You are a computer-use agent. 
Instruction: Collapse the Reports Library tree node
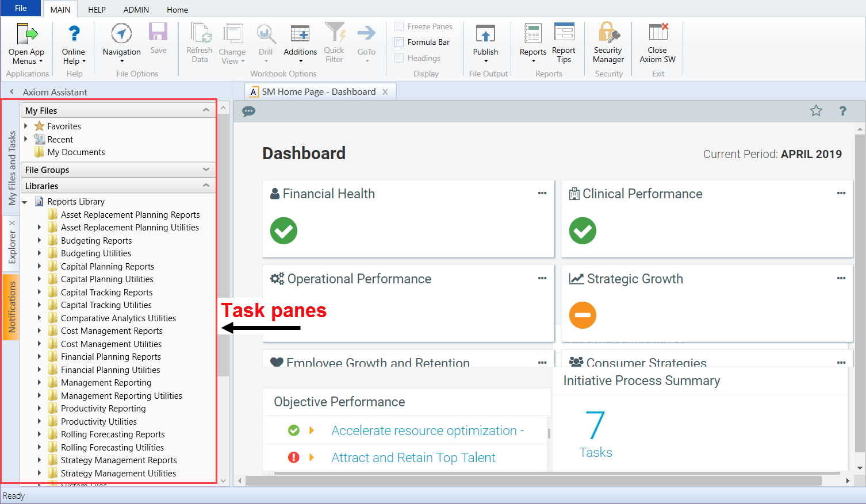[25, 202]
